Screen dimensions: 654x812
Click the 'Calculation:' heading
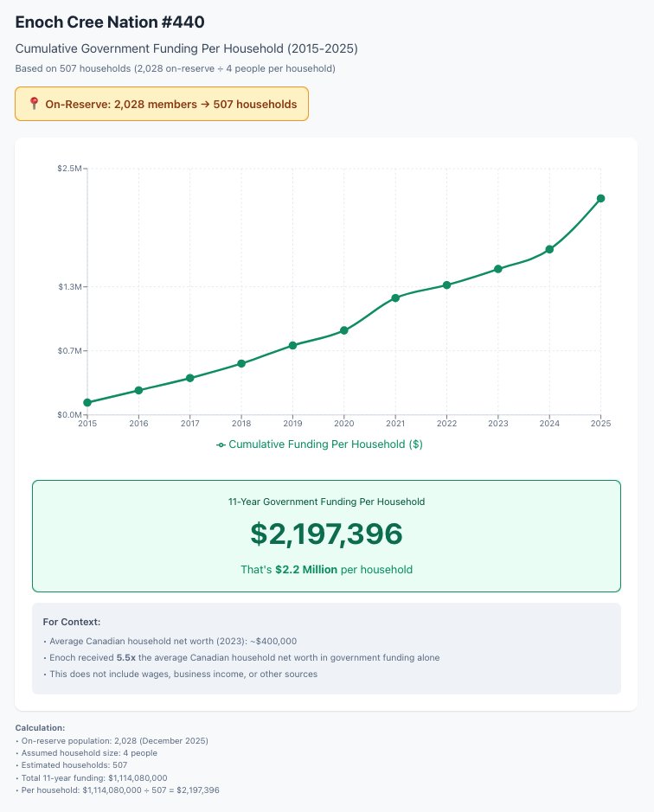tap(40, 728)
